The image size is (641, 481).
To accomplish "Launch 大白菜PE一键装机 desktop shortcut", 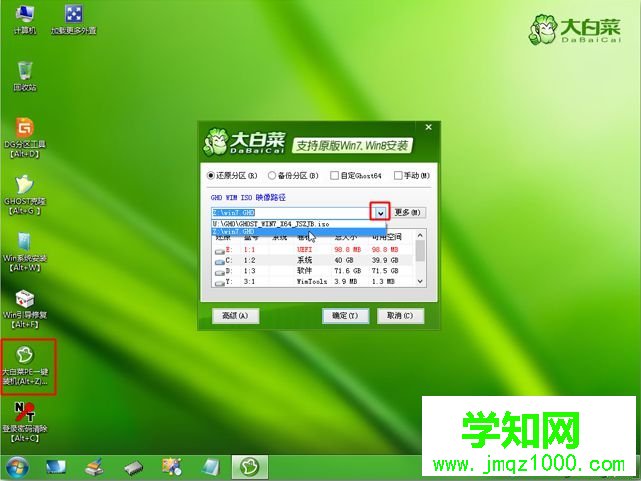I will [x=25, y=366].
